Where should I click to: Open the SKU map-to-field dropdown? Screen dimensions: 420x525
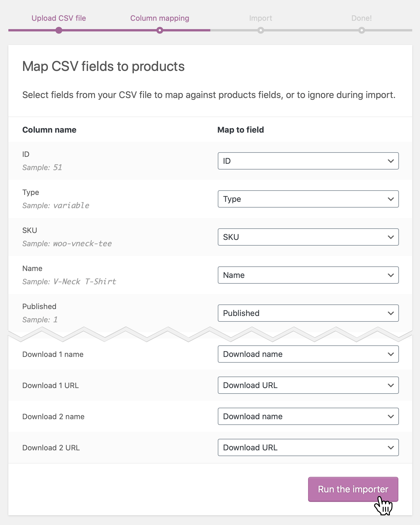(308, 237)
